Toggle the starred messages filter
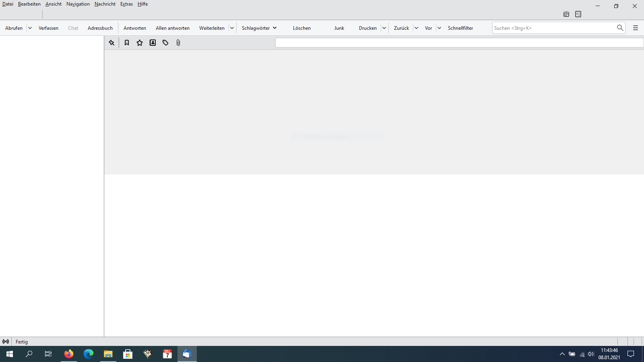 (140, 43)
